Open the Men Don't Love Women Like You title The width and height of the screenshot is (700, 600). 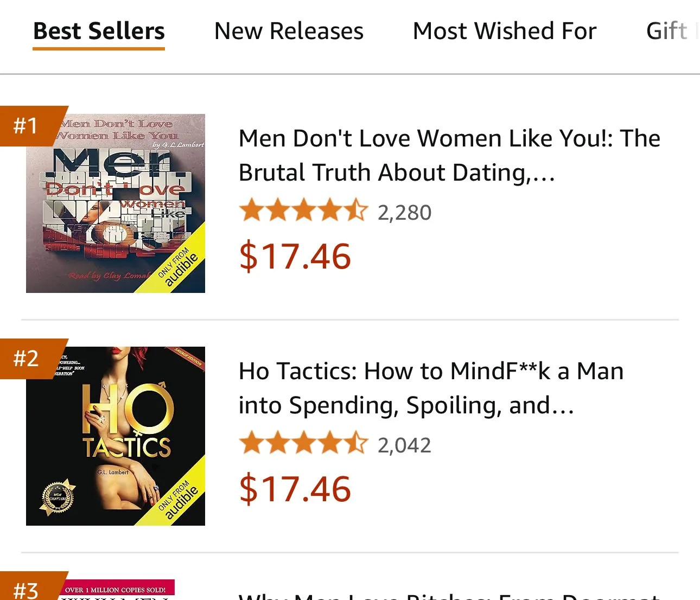pos(449,155)
